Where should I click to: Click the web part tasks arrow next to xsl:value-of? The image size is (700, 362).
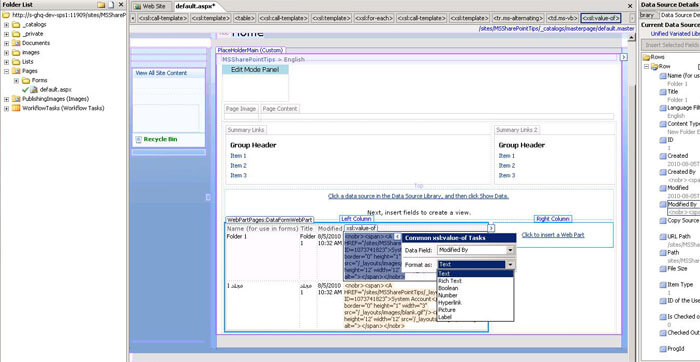(491, 229)
